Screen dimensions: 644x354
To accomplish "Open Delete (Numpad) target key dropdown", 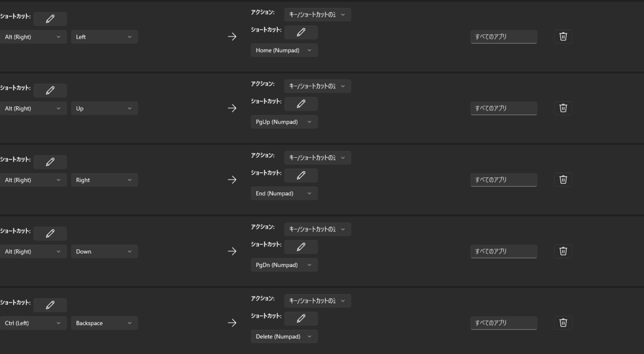I will (x=284, y=337).
